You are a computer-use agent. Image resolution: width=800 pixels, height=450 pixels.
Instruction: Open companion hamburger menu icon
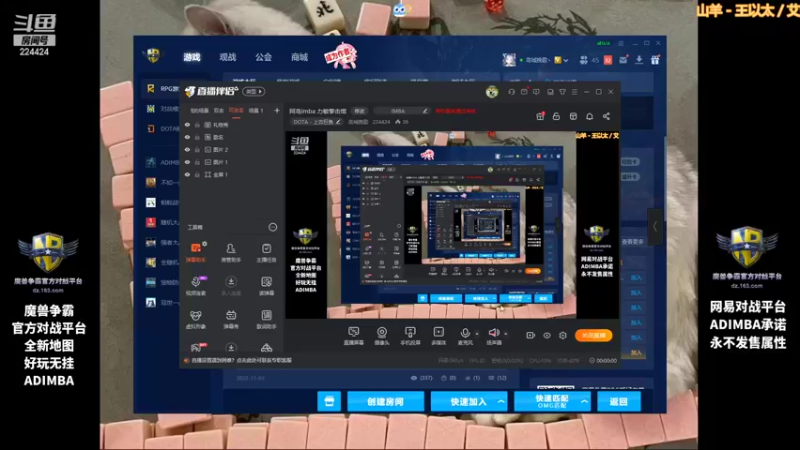tap(574, 92)
